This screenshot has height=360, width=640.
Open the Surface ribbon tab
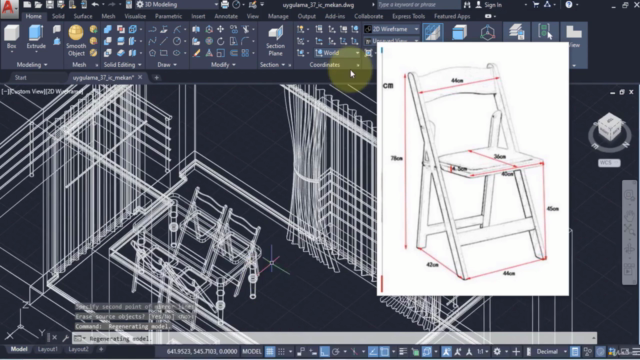pos(83,16)
